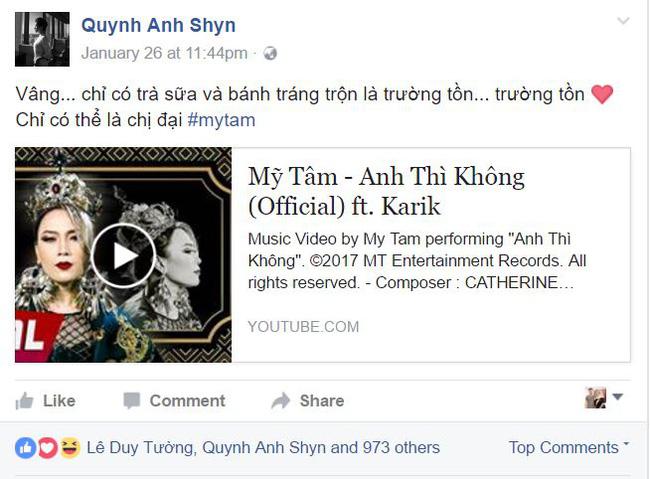Play the Mỹ Tâm video preview
This screenshot has width=650, height=479.
123,255
